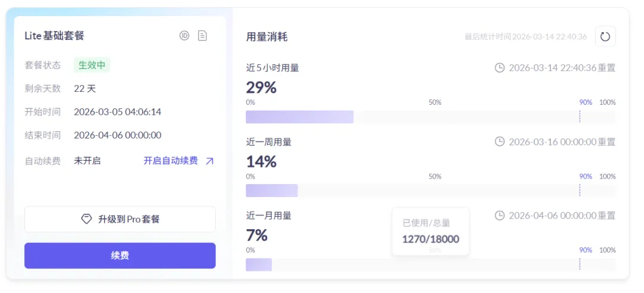The height and width of the screenshot is (293, 644).
Task: Click the 最后统计时间 timestamp text
Action: click(x=525, y=37)
